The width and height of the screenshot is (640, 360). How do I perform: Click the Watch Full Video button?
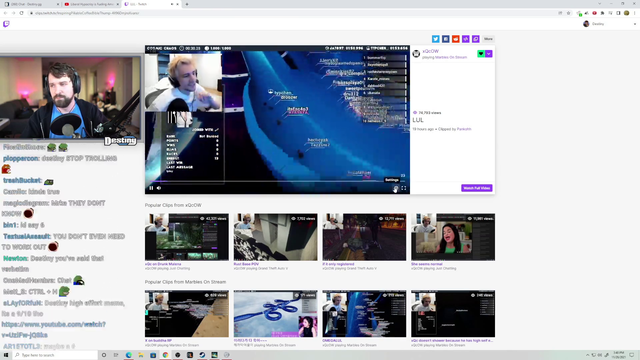[477, 188]
